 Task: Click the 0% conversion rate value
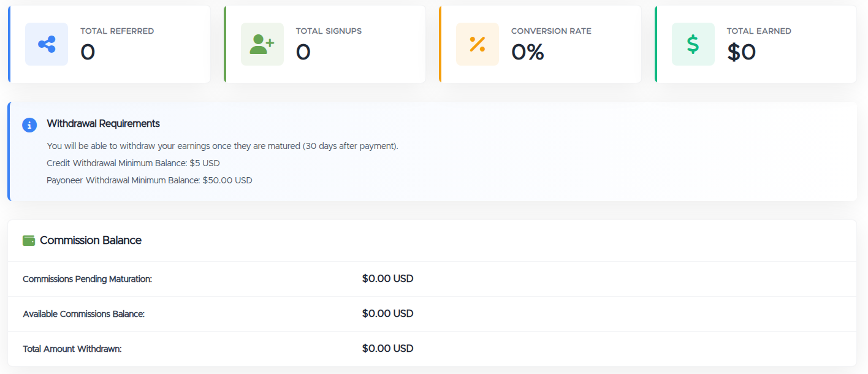coord(528,53)
